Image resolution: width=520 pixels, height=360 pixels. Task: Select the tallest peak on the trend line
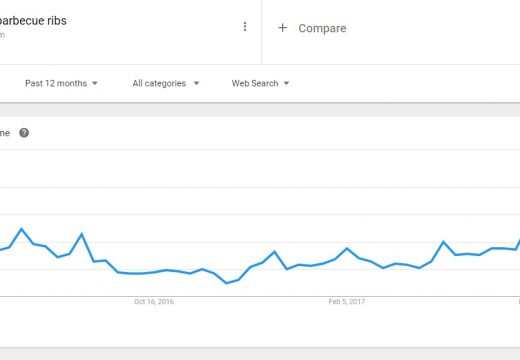point(22,229)
